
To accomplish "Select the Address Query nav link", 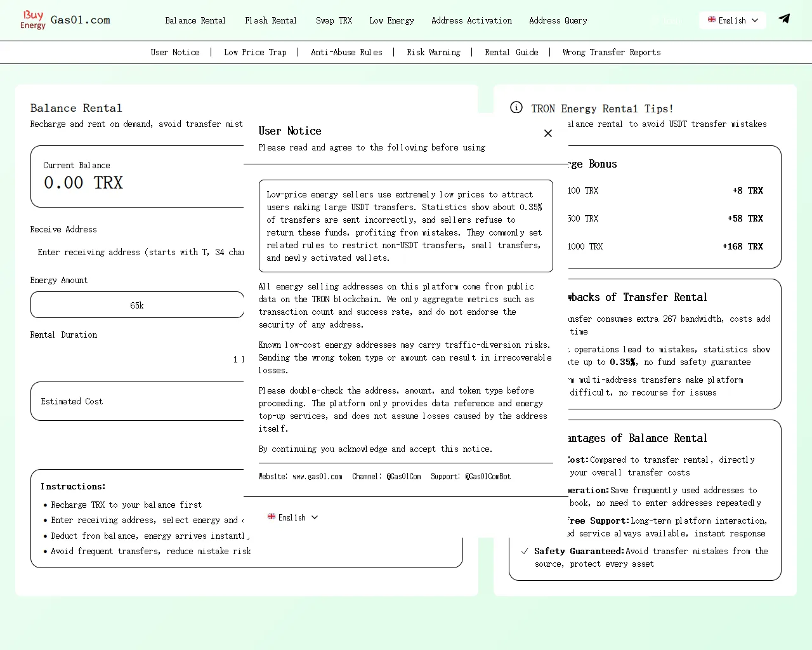I will point(558,20).
